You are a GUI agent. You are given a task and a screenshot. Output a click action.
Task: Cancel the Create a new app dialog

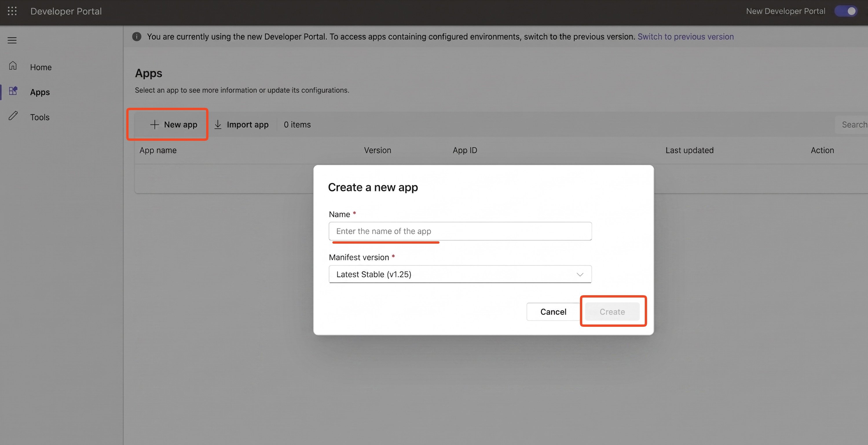click(x=553, y=312)
